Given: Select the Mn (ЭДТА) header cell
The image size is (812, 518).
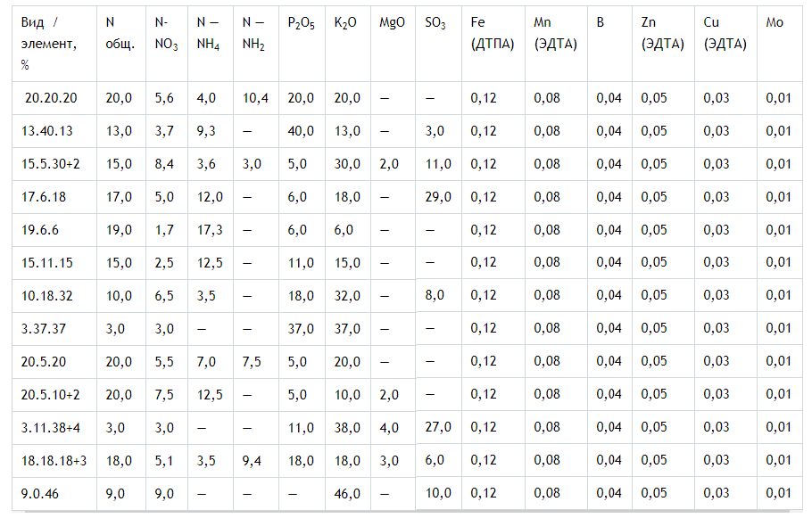Looking at the screenshot, I should pyautogui.click(x=555, y=33).
